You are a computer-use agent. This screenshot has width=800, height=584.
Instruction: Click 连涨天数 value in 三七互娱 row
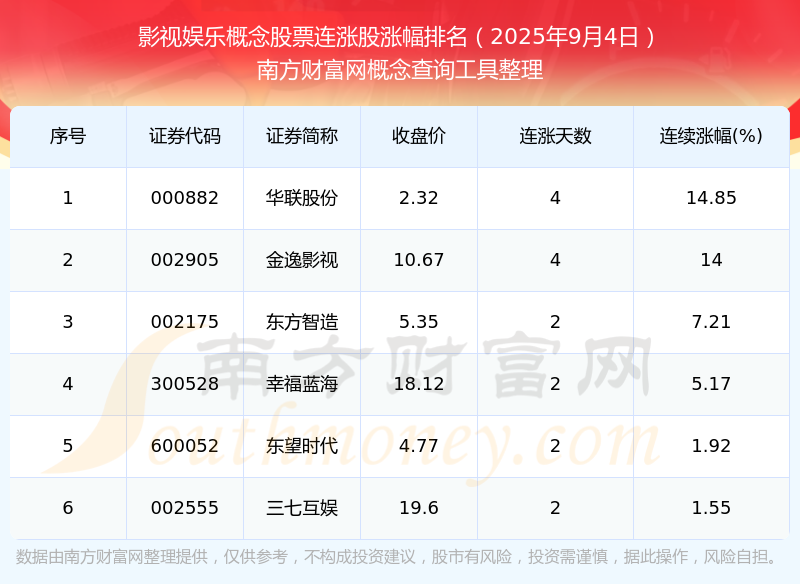point(556,508)
